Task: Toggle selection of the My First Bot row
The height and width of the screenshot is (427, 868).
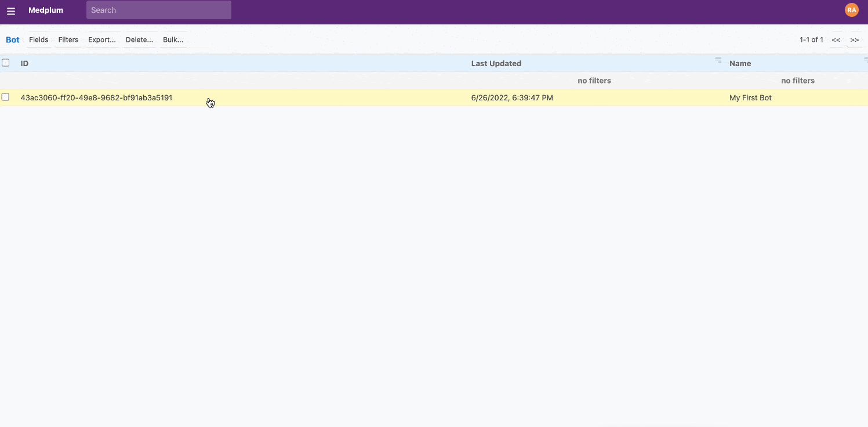Action: (5, 97)
